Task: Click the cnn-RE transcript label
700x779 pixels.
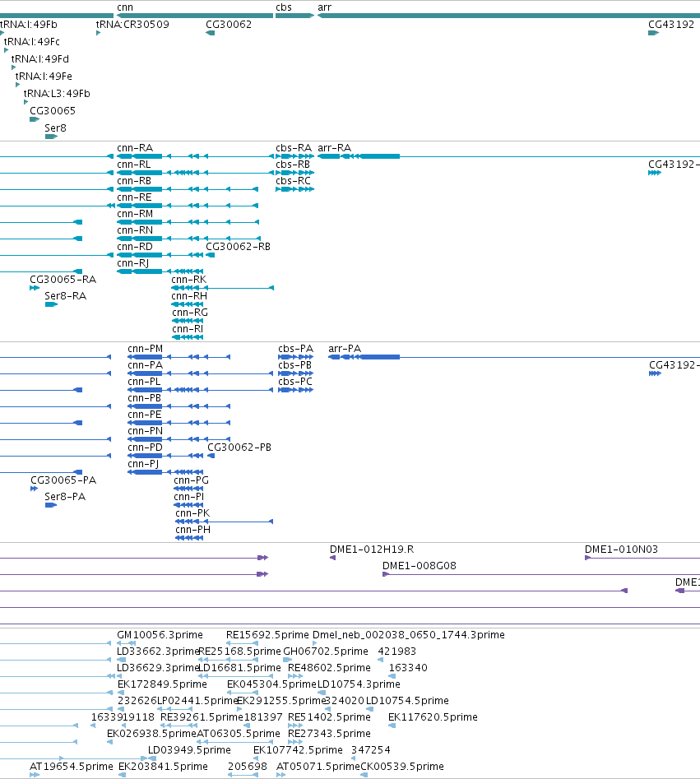Action: [134, 197]
